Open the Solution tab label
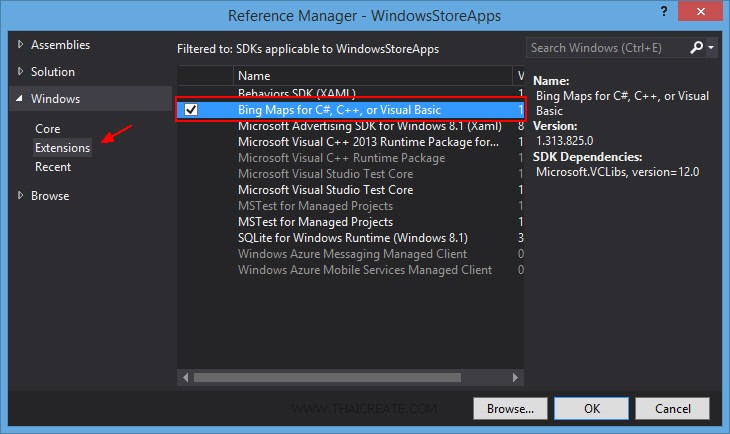 53,72
